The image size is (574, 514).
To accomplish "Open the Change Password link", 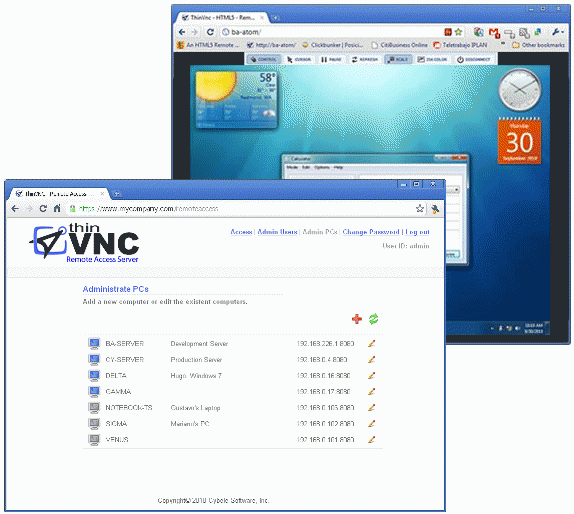I will point(371,232).
